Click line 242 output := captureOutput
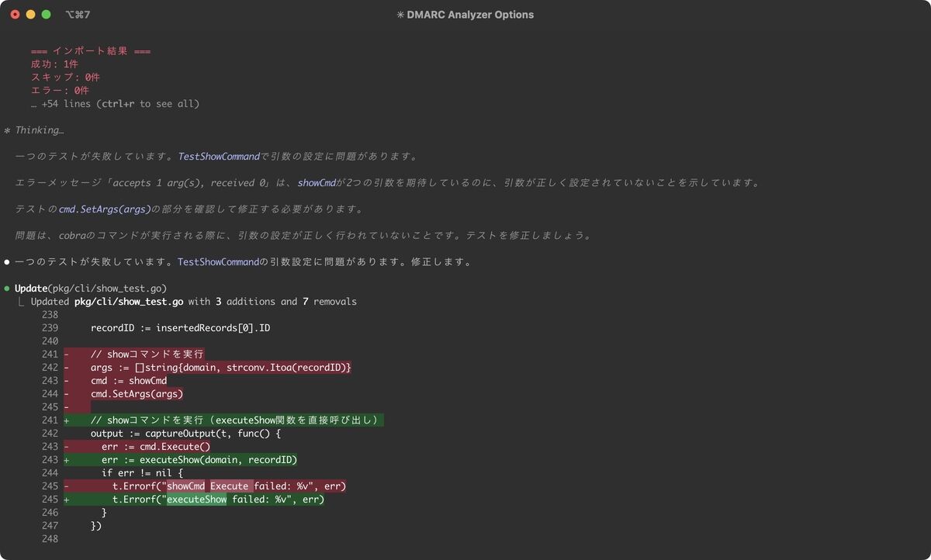 click(x=185, y=434)
